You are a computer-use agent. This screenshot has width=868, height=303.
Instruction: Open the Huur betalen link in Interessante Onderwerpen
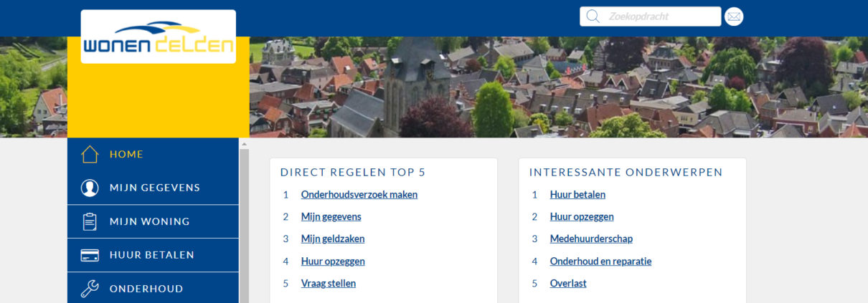pyautogui.click(x=577, y=194)
